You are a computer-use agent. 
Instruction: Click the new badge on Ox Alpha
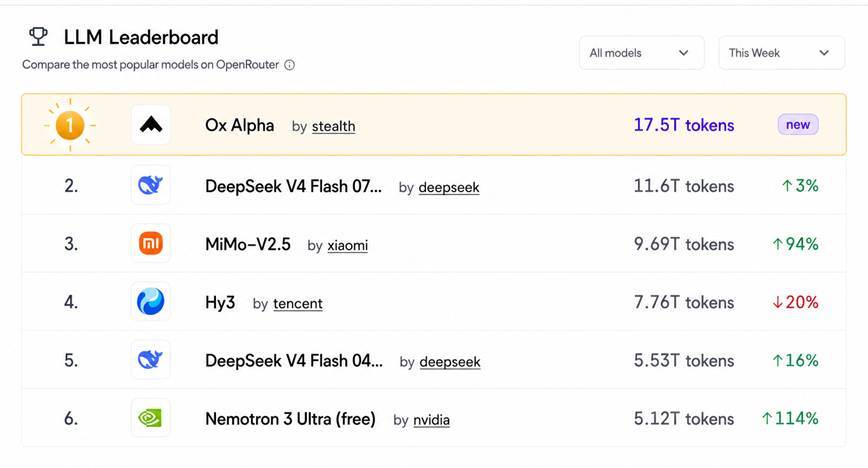[x=798, y=125]
